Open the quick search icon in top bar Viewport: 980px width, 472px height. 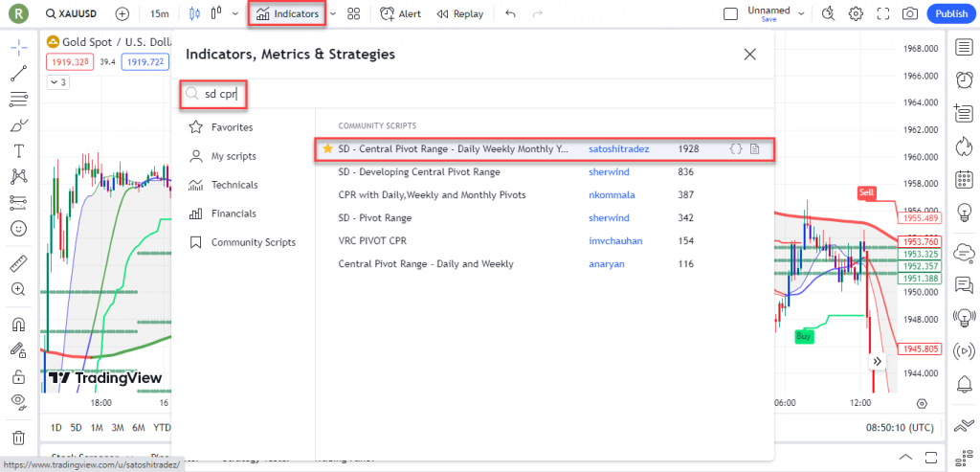click(829, 13)
